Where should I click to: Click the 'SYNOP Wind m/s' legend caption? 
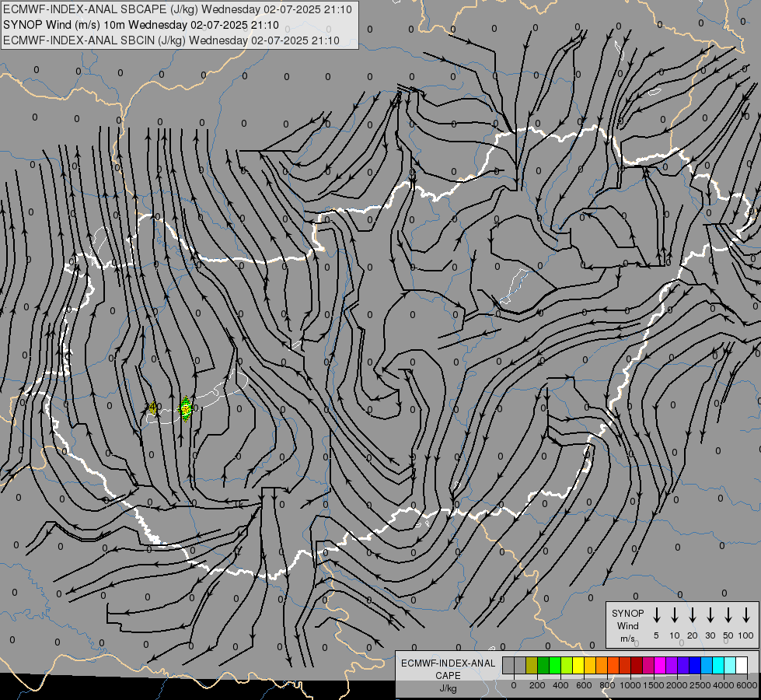point(627,625)
